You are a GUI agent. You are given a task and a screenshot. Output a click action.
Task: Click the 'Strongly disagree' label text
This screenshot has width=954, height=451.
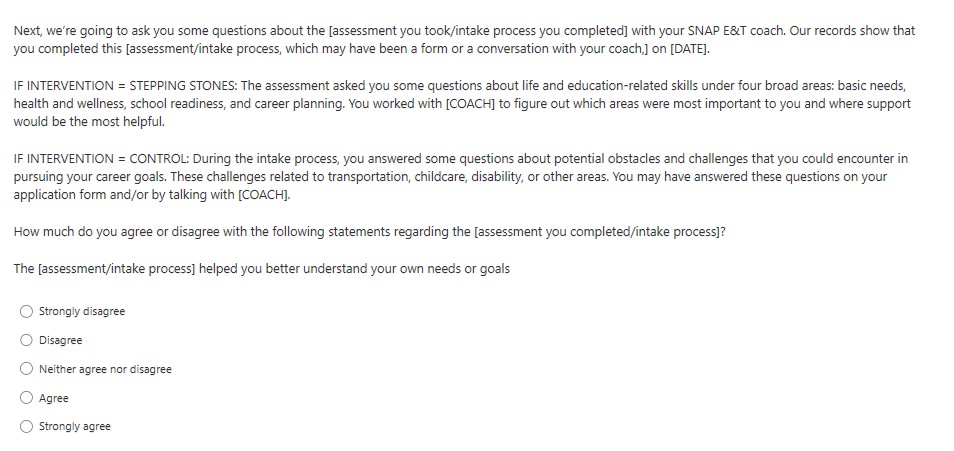coord(82,311)
